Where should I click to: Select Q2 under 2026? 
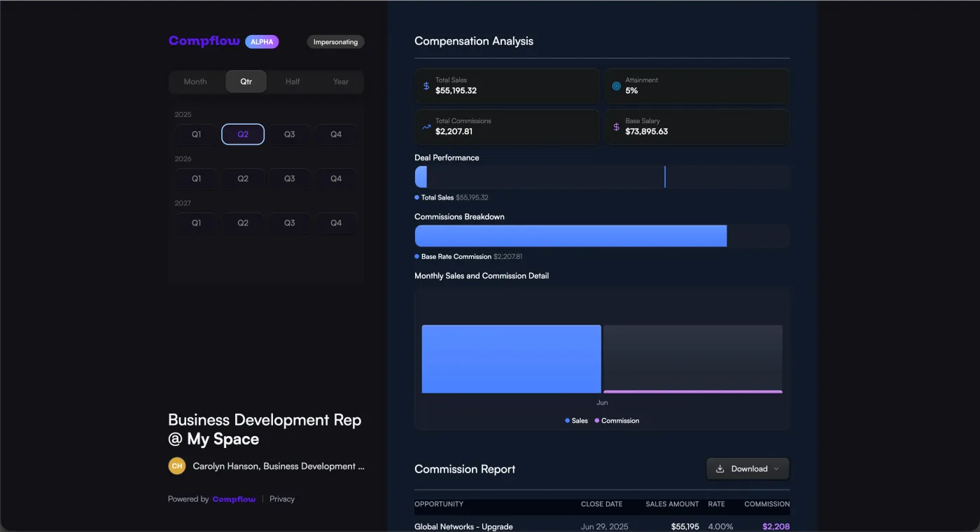(243, 178)
